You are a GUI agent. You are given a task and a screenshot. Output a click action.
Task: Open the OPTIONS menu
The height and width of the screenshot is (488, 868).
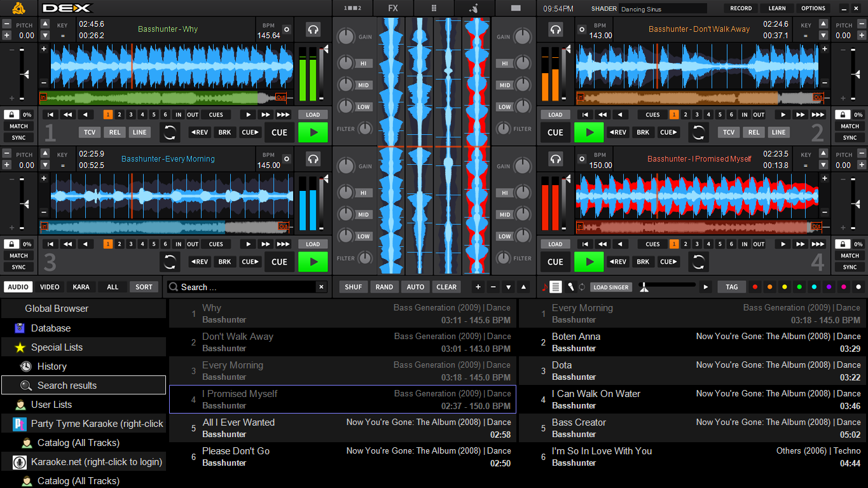click(x=813, y=8)
